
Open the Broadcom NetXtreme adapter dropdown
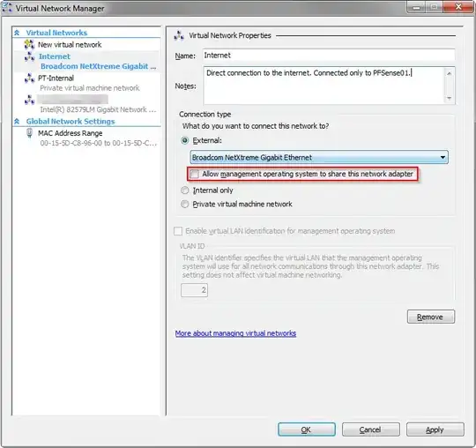pyautogui.click(x=443, y=157)
